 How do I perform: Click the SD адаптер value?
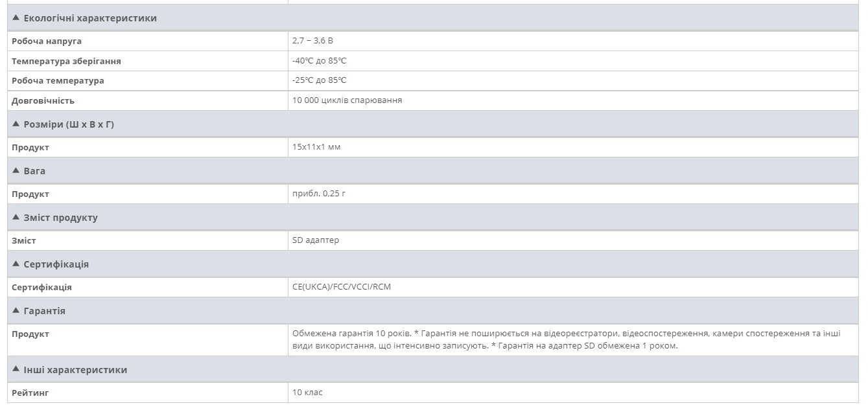(x=316, y=240)
